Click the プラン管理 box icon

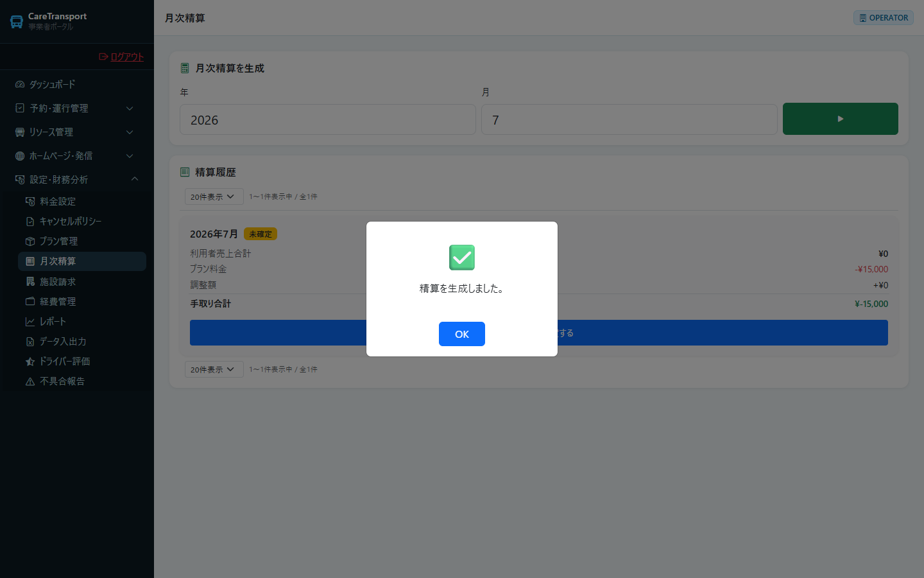click(30, 241)
